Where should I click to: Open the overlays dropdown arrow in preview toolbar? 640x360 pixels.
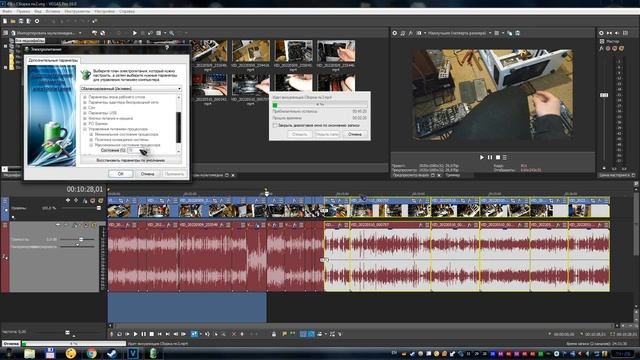[x=503, y=33]
